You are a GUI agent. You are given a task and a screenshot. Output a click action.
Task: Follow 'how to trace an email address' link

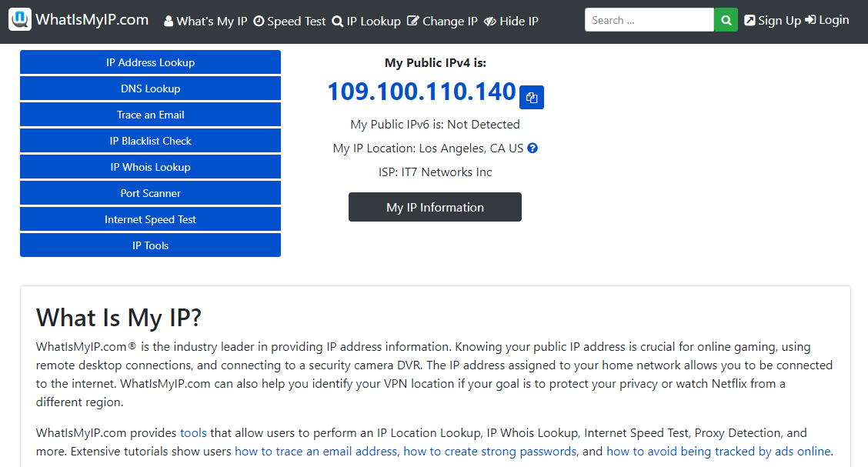(x=316, y=452)
